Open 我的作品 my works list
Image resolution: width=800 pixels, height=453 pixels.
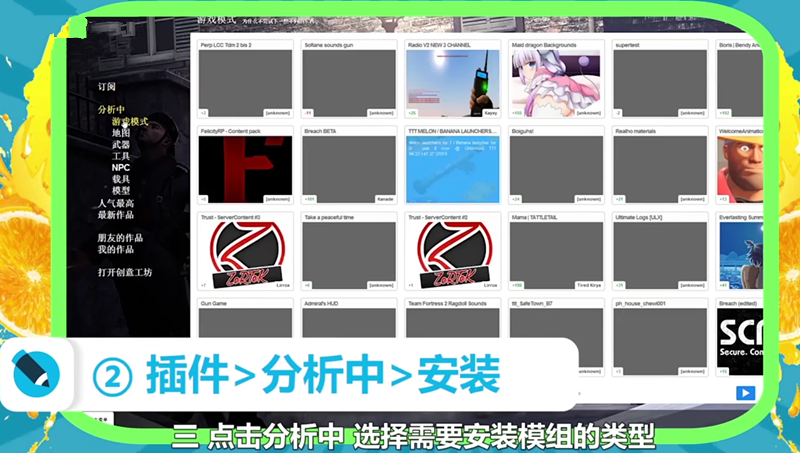119,249
